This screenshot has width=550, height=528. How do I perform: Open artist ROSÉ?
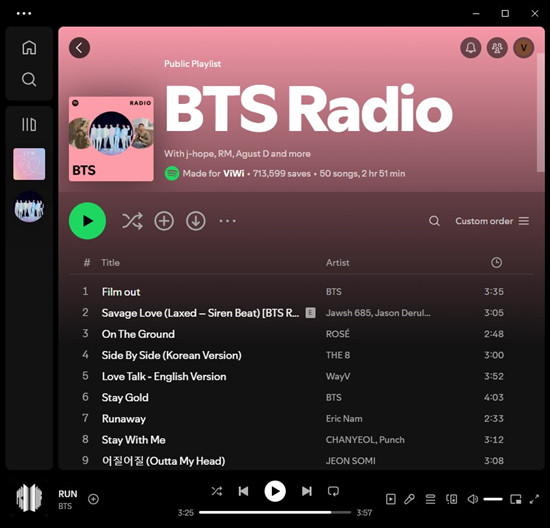[x=337, y=334]
